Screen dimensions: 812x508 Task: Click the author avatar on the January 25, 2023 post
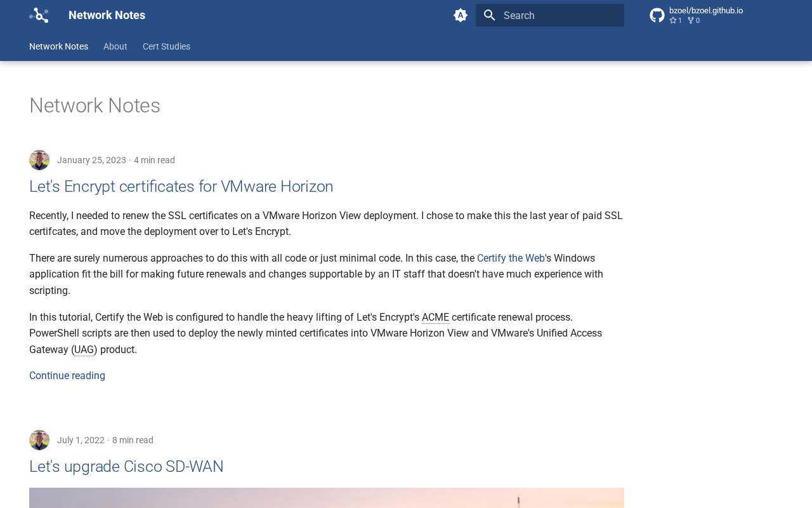tap(39, 160)
